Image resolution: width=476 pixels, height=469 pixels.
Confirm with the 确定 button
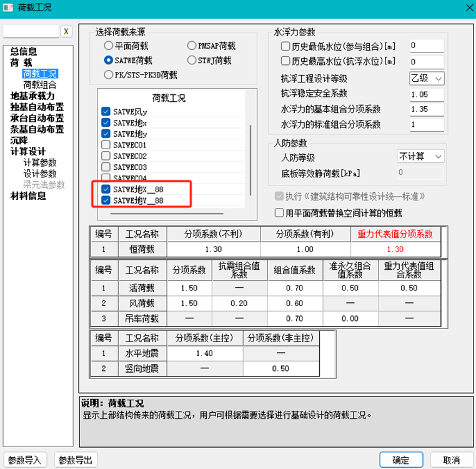coord(401,460)
